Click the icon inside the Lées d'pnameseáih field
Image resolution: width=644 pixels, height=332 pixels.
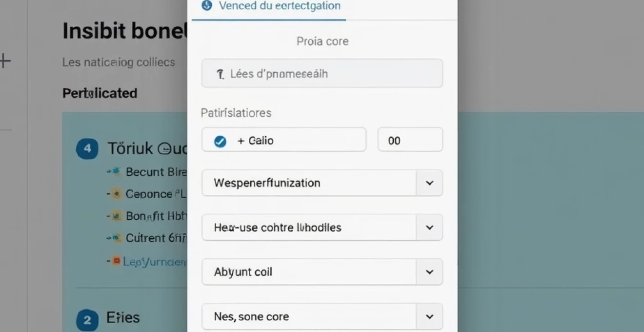tap(220, 74)
